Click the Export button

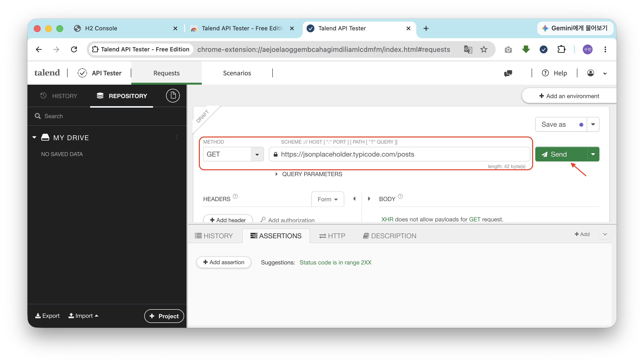(x=47, y=316)
